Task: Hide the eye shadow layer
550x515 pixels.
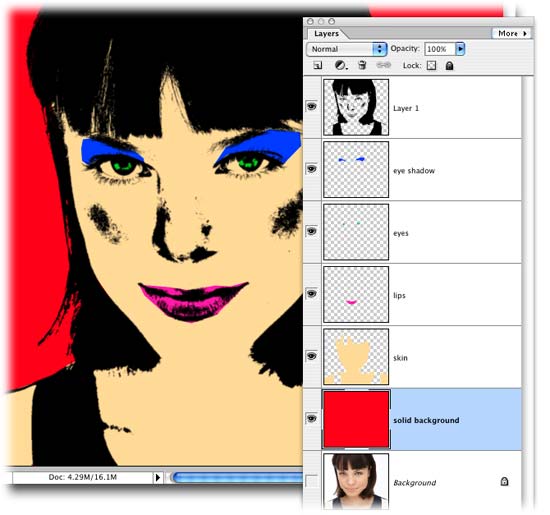Action: tap(311, 169)
